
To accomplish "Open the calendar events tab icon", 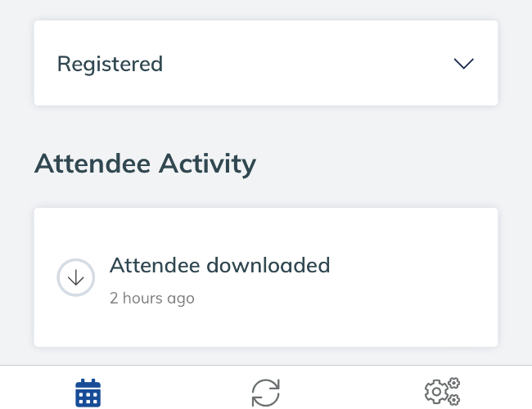I will [88, 393].
